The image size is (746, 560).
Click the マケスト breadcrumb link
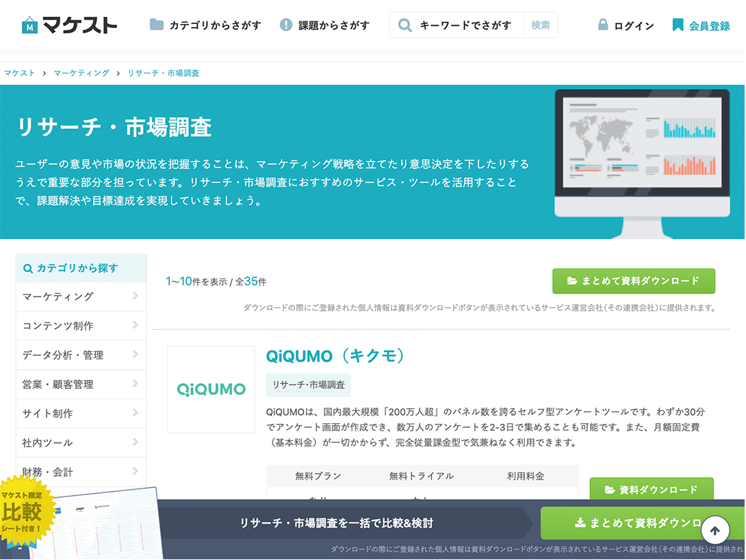pyautogui.click(x=20, y=73)
